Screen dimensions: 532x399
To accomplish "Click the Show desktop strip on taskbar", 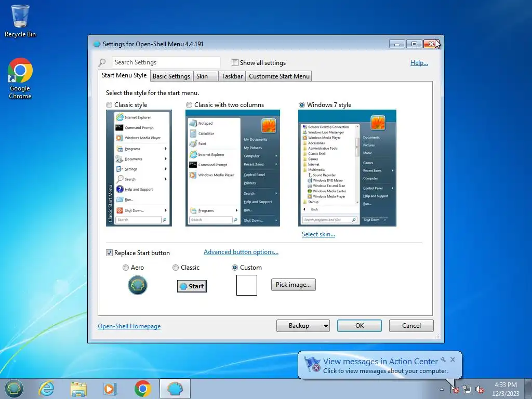I will pos(528,389).
